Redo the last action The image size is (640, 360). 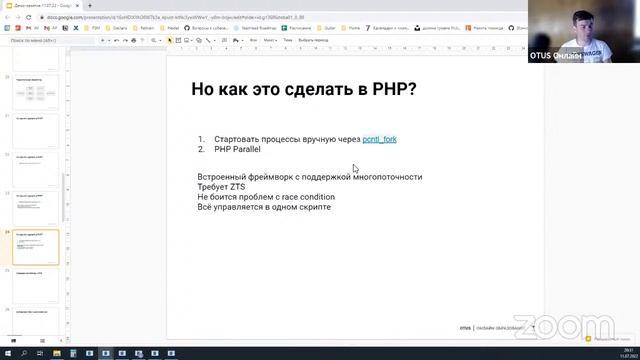click(125, 40)
